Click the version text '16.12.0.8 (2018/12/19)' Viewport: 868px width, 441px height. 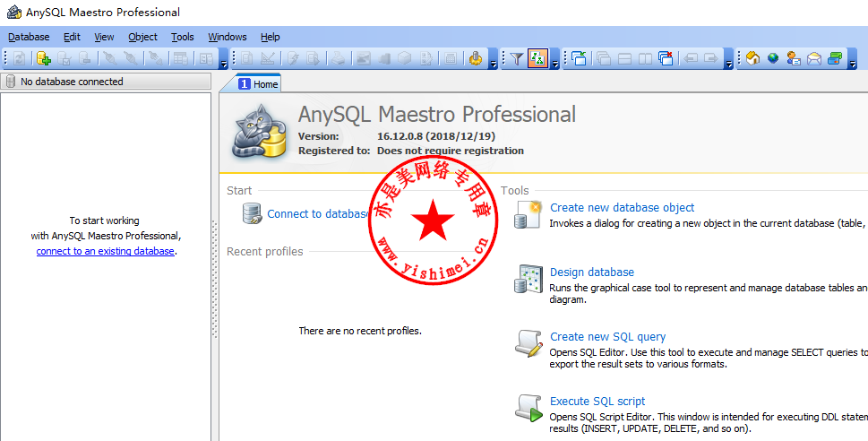436,136
